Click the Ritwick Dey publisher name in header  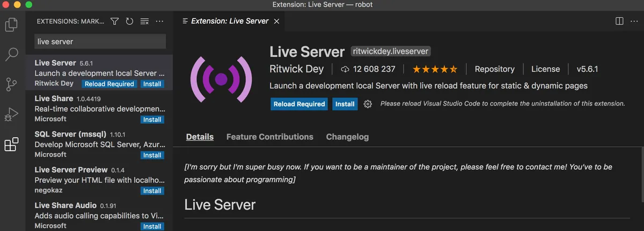[297, 69]
